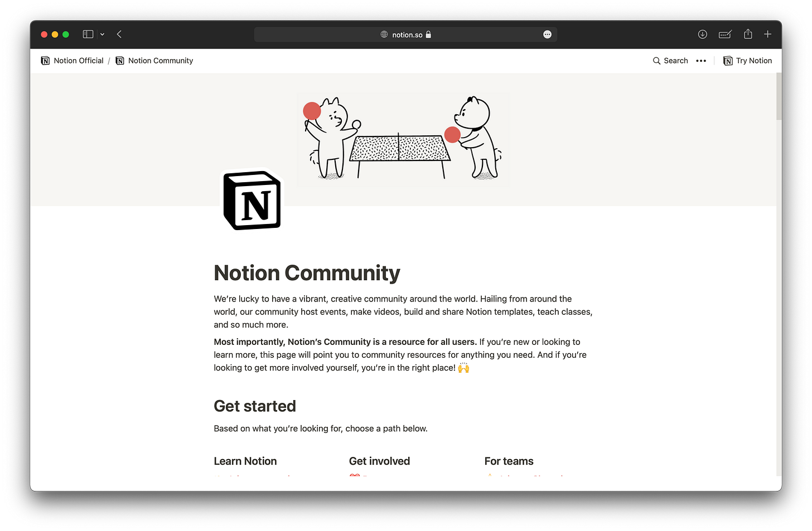The height and width of the screenshot is (531, 812).
Task: Click the padlock icon beside notion.so
Action: coord(428,35)
